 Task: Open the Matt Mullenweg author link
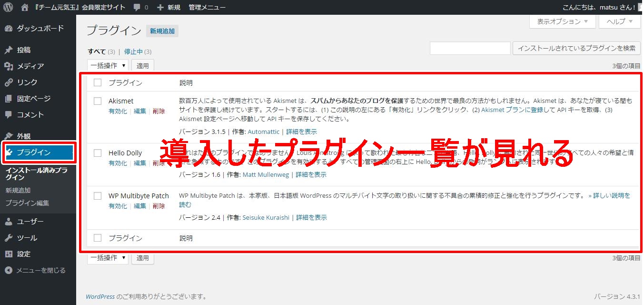click(x=266, y=174)
